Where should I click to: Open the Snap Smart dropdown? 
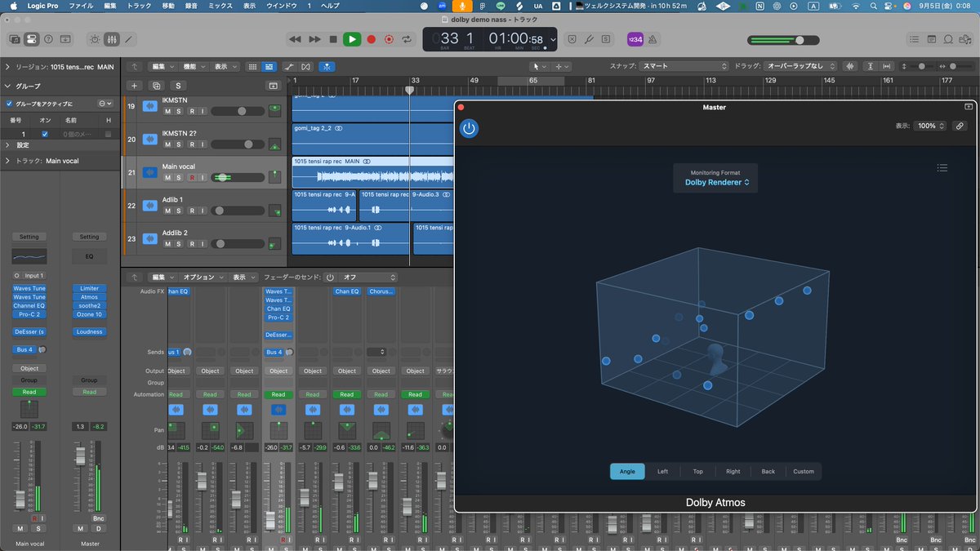point(684,66)
